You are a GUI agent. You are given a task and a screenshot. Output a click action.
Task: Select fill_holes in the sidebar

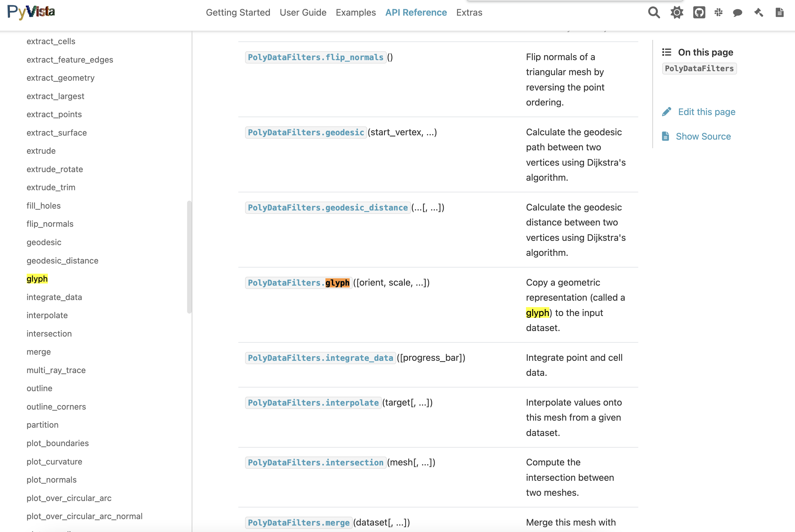point(44,206)
